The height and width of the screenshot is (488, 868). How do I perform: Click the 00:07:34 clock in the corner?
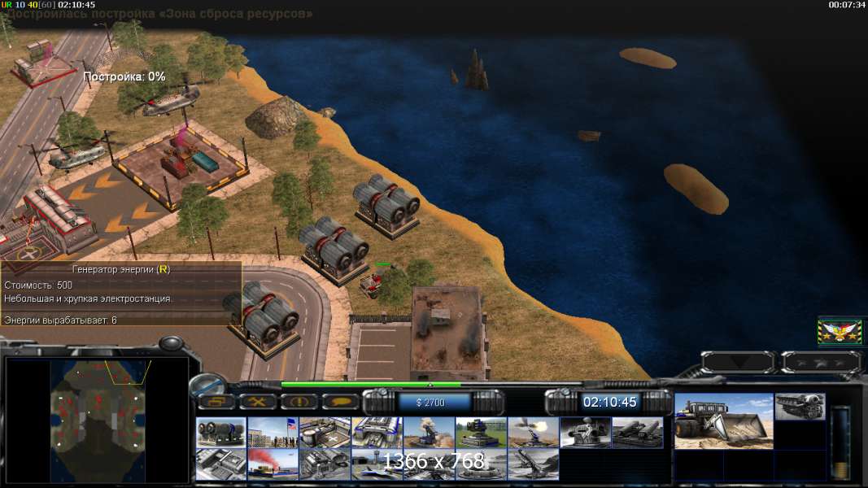846,5
